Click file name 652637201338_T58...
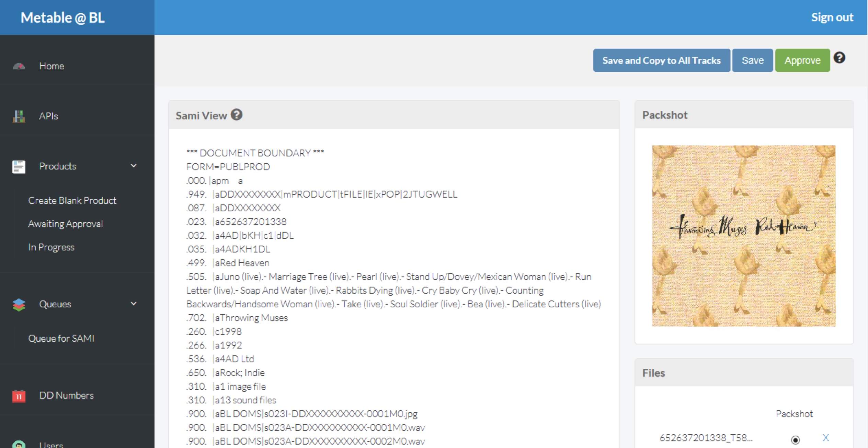 coord(706,438)
